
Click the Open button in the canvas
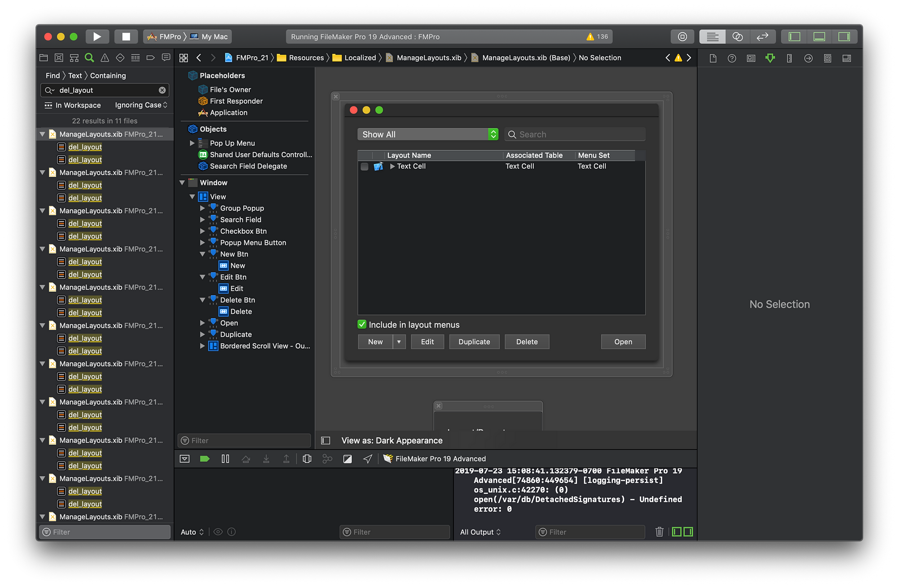623,342
